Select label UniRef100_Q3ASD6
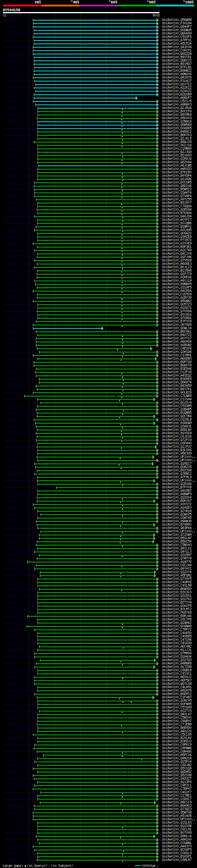Viewport: 197px width, 868px height. click(177, 352)
